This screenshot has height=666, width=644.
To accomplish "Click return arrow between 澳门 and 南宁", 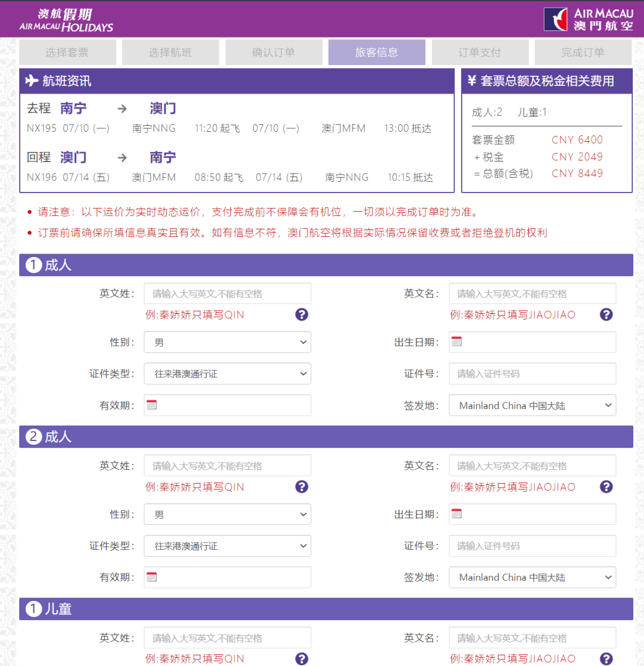I will 122,158.
